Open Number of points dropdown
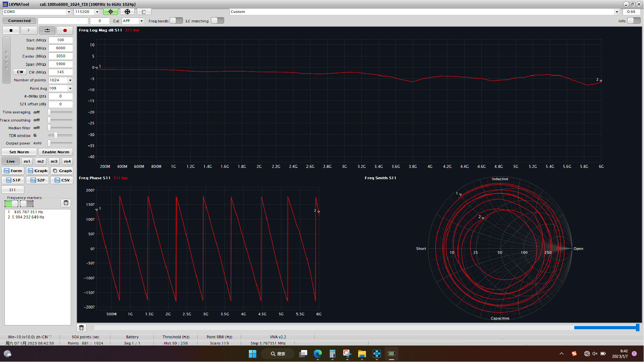 coord(70,80)
